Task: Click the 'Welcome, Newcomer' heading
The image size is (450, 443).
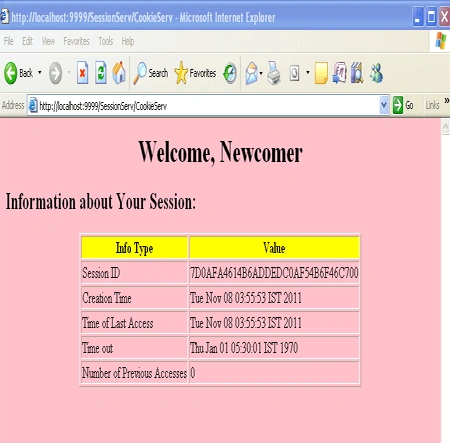Action: [x=220, y=153]
